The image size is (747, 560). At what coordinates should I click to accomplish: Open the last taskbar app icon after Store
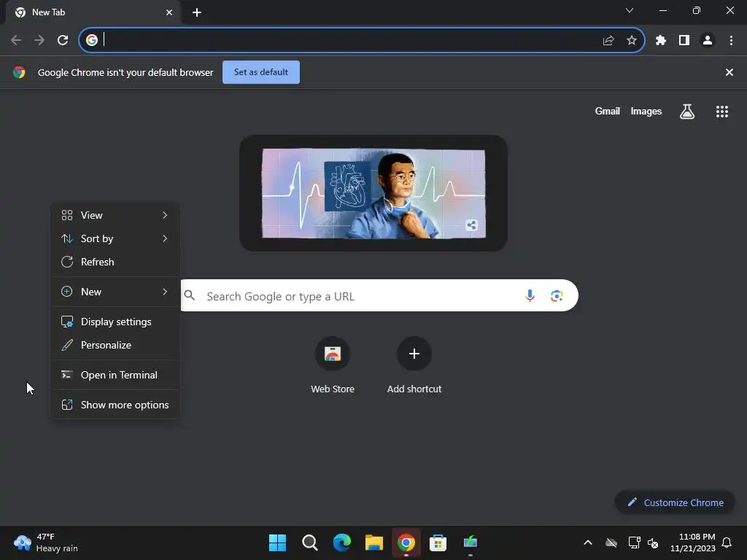click(471, 542)
